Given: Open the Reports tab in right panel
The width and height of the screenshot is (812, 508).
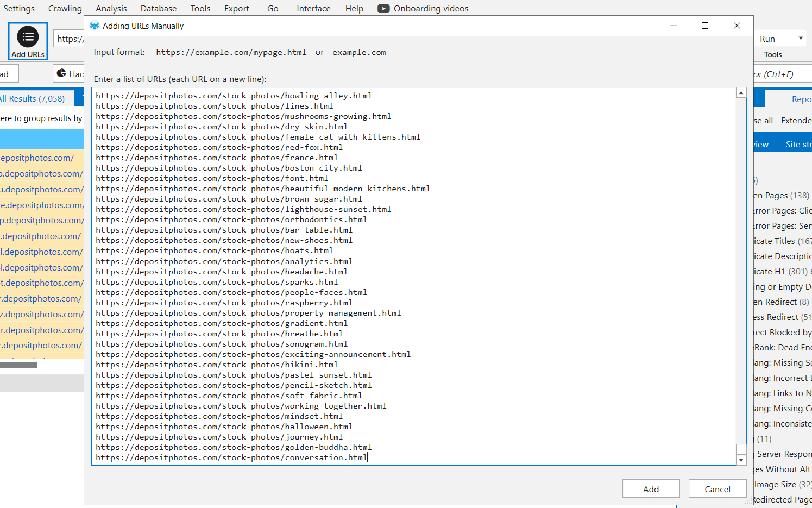Looking at the screenshot, I should tap(801, 99).
